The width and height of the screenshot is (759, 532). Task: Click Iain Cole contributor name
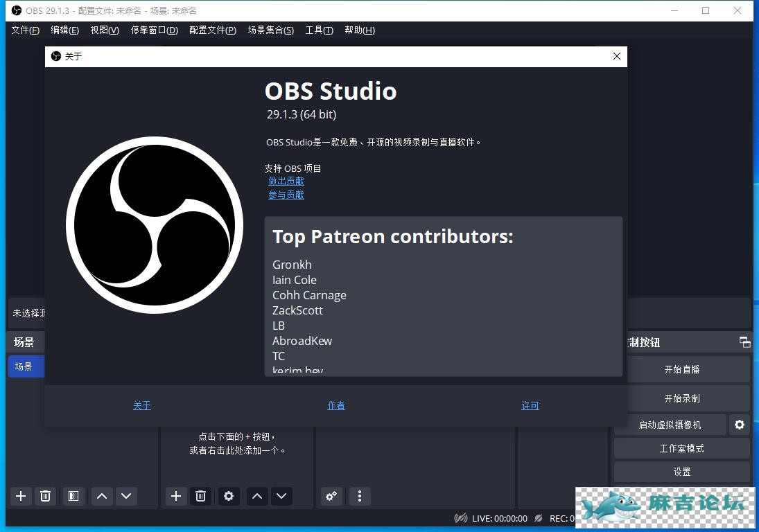295,280
